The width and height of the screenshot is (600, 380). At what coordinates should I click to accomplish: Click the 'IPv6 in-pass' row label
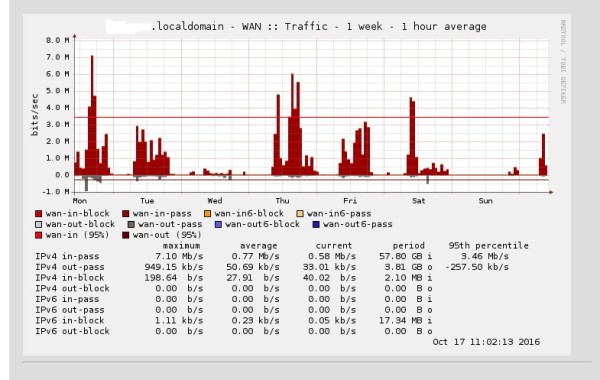[67, 299]
